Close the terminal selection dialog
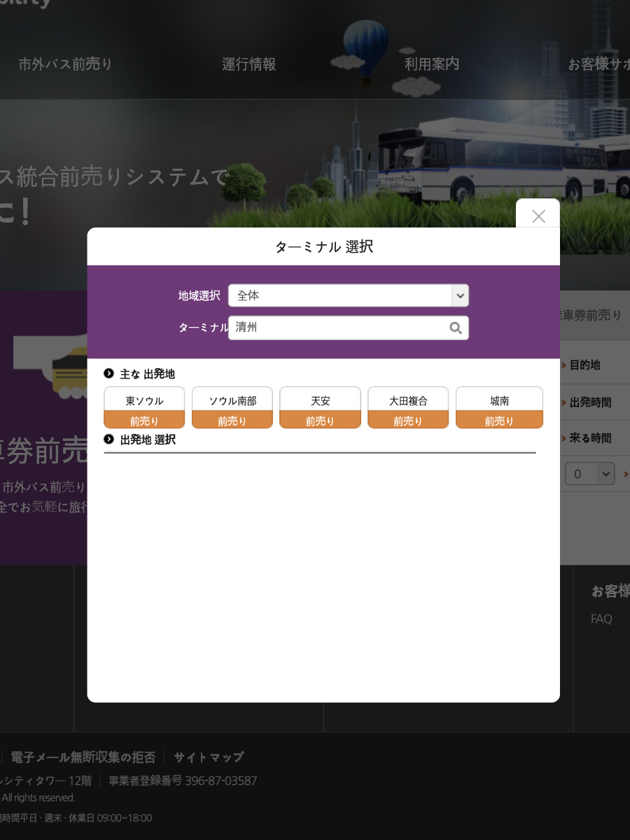 click(538, 216)
